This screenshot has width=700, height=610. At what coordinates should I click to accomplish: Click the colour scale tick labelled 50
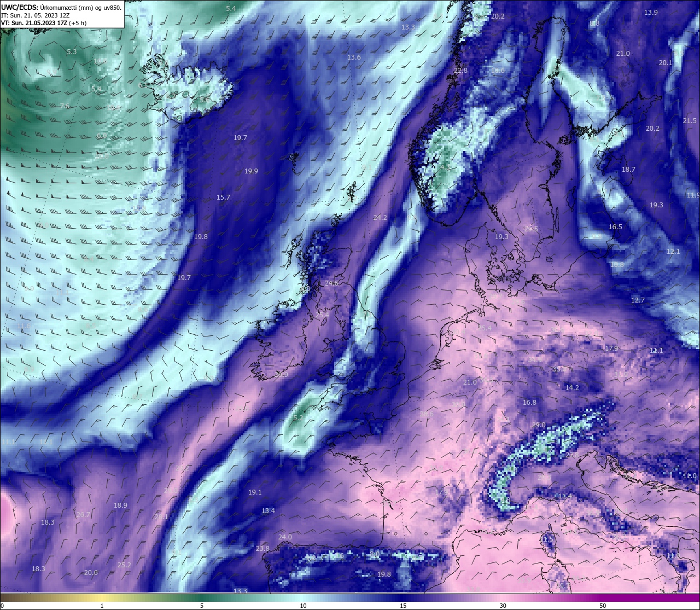click(x=603, y=606)
